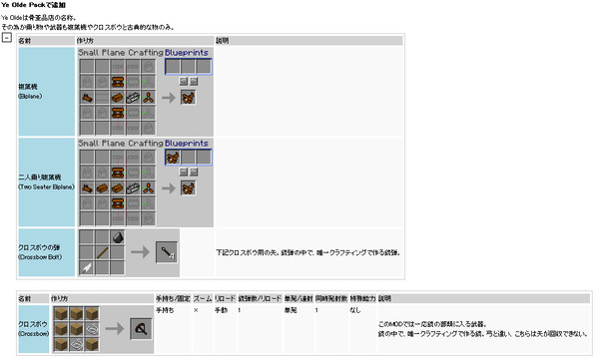Click cockpit piece next to tail, Two Seater recipe
The image size is (599, 364).
coord(103,188)
